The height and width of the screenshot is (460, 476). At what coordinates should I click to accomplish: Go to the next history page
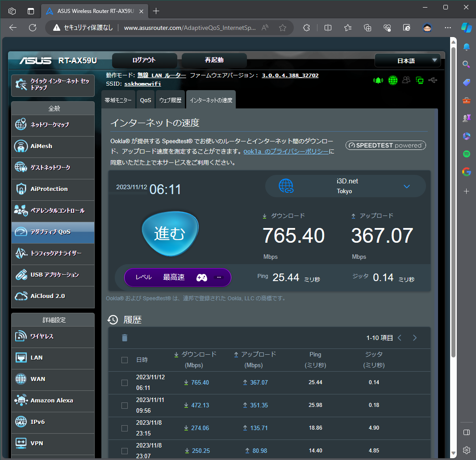415,338
